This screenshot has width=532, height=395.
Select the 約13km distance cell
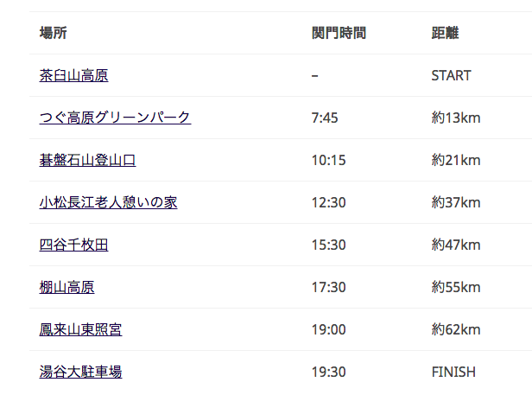pyautogui.click(x=456, y=118)
